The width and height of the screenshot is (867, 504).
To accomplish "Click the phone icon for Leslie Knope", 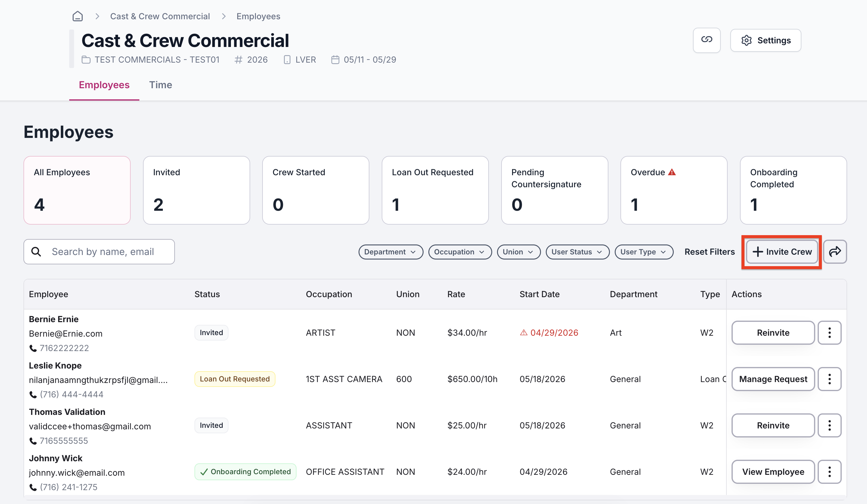I will click(x=33, y=395).
